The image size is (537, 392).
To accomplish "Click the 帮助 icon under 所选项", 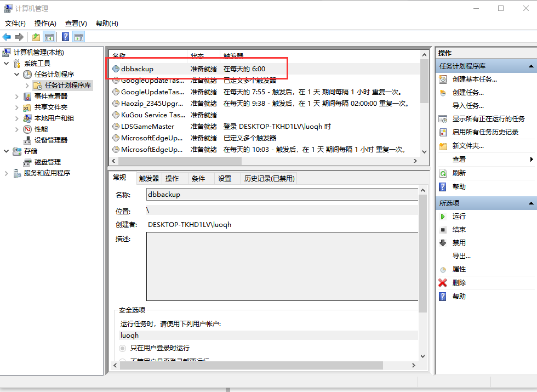I will coord(443,297).
